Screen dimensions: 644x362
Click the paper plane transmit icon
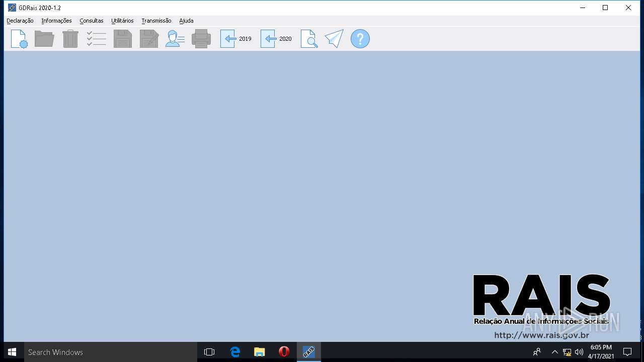pos(334,39)
